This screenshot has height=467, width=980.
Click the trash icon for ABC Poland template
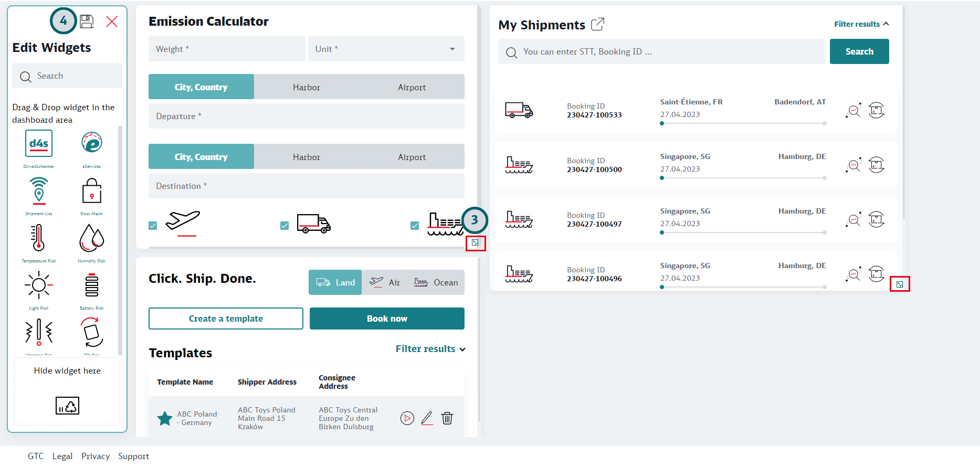[x=447, y=418]
